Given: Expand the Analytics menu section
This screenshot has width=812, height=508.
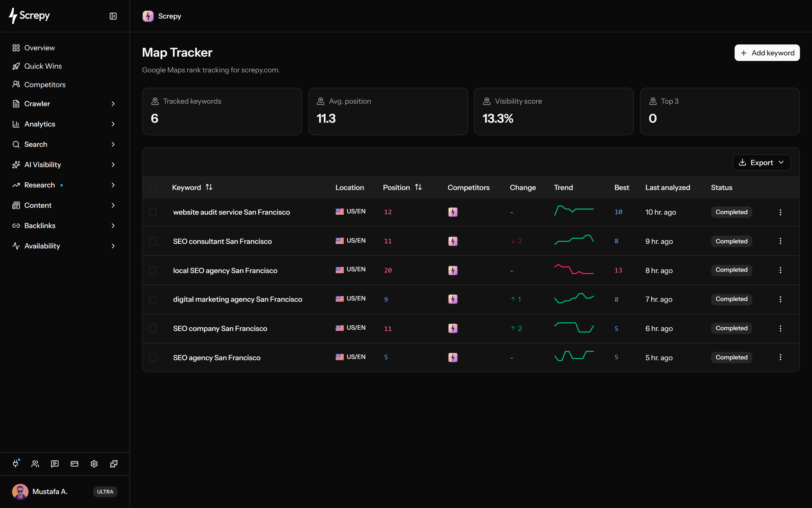Looking at the screenshot, I should click(64, 124).
